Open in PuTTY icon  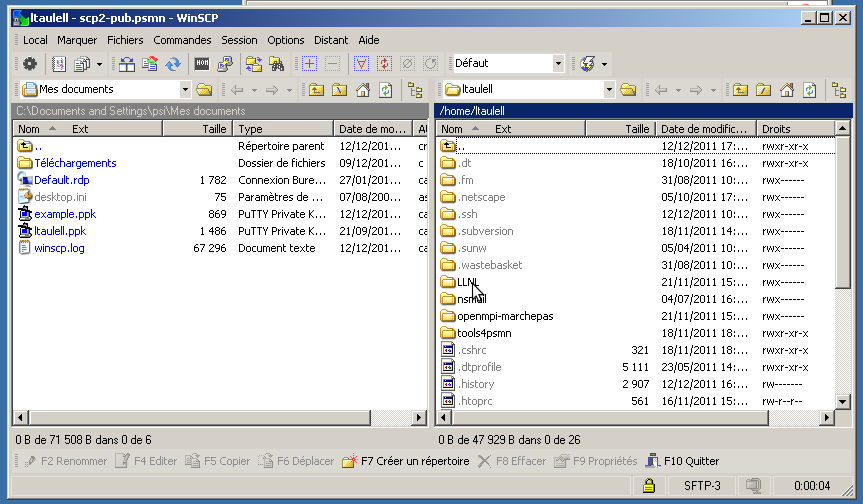click(x=225, y=64)
